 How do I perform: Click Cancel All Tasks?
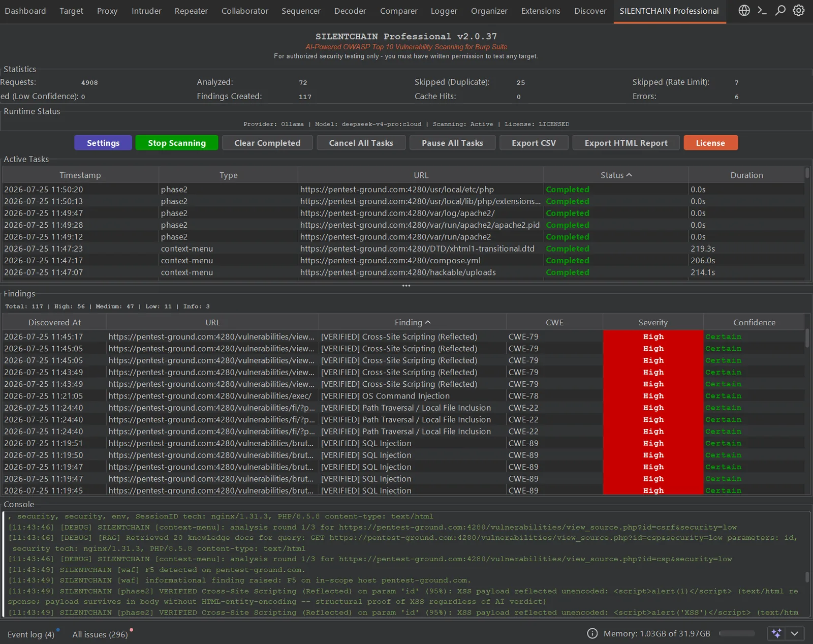click(361, 143)
